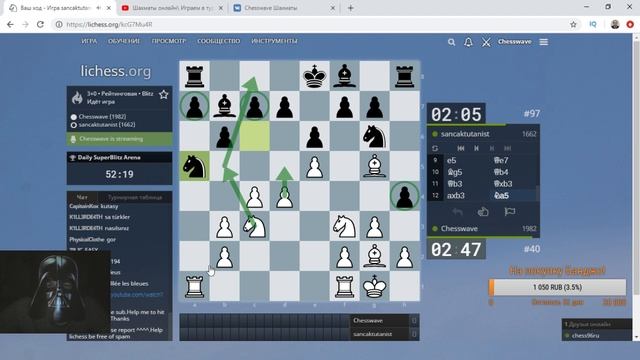
Task: Open the СООБЩЕСТВО menu
Action: [x=219, y=41]
